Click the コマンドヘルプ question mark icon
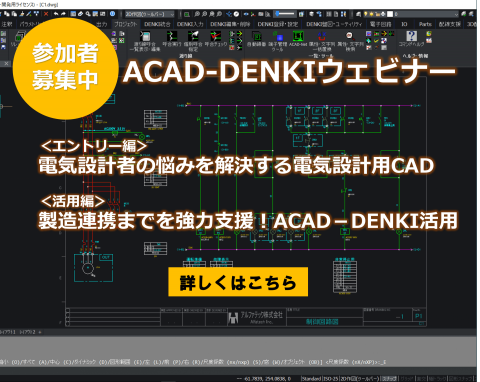 pos(411,36)
